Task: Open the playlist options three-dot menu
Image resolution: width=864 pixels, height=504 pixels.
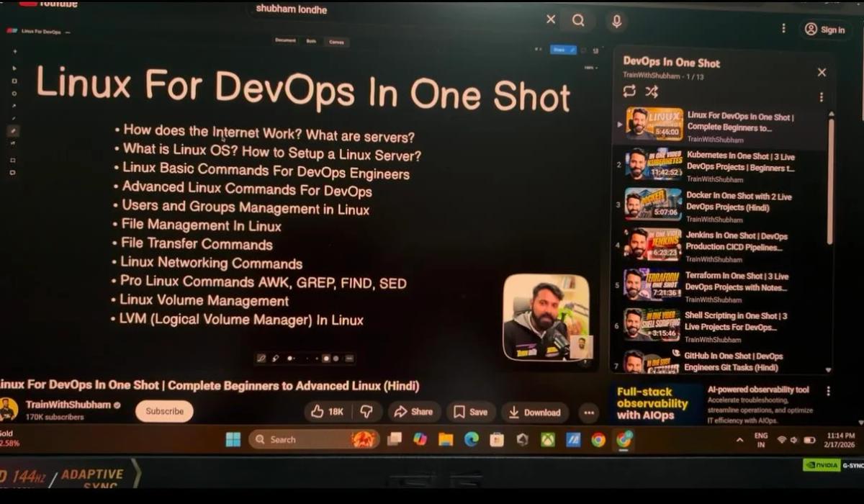Action: coord(821,96)
